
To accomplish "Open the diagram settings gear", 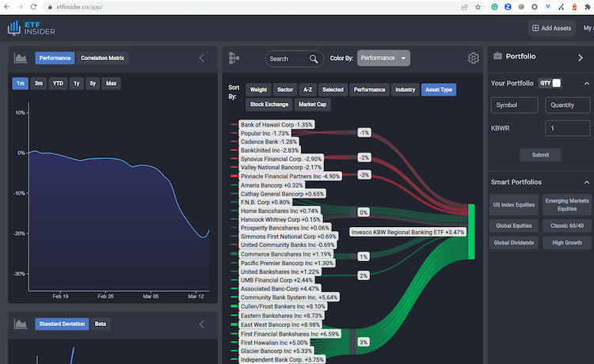I will click(x=473, y=59).
